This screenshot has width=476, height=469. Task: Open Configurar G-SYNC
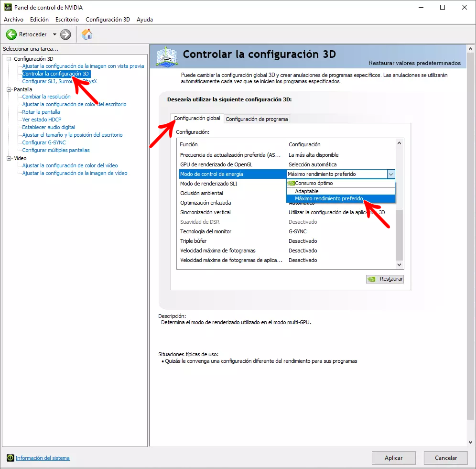43,142
